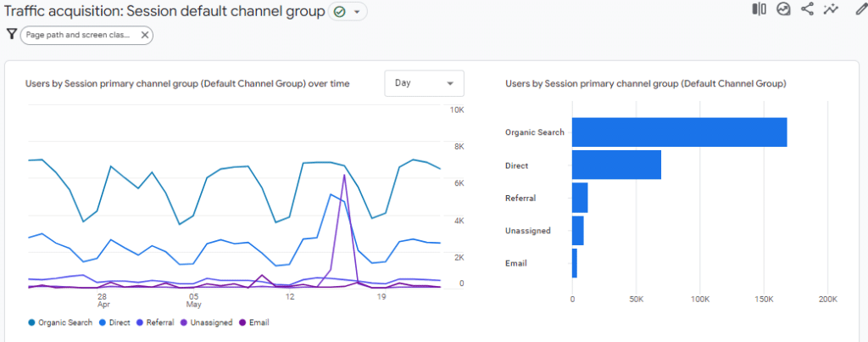Edit the report with the pencil icon

coord(861,9)
